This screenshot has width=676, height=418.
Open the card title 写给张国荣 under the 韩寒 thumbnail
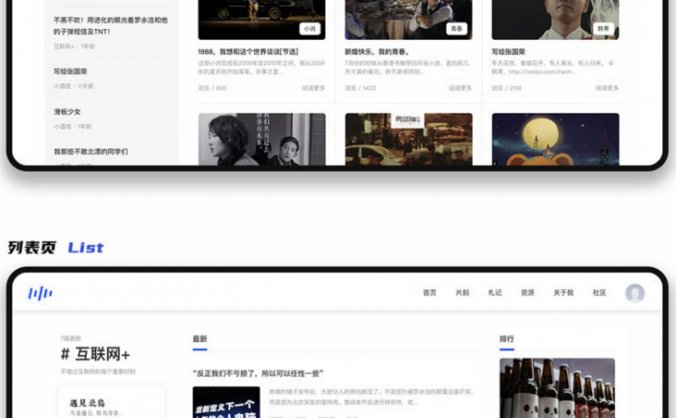508,52
